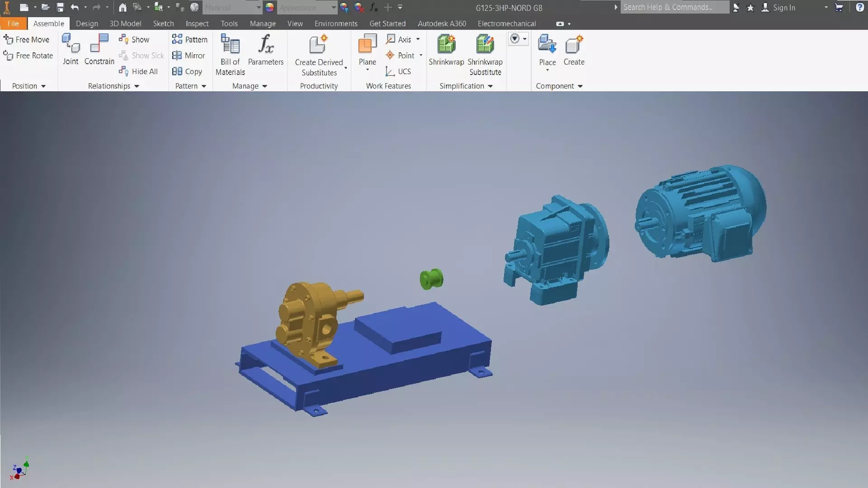Click the Pattern component tool

190,40
